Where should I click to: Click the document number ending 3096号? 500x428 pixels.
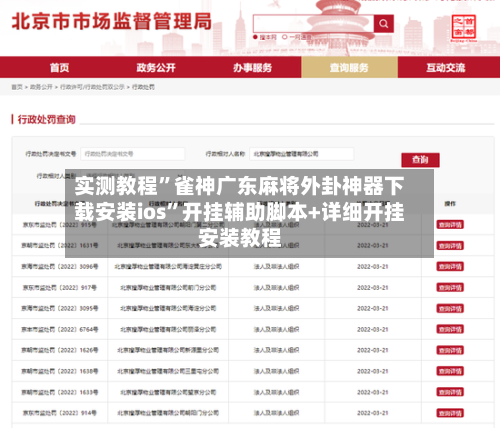click(x=60, y=267)
